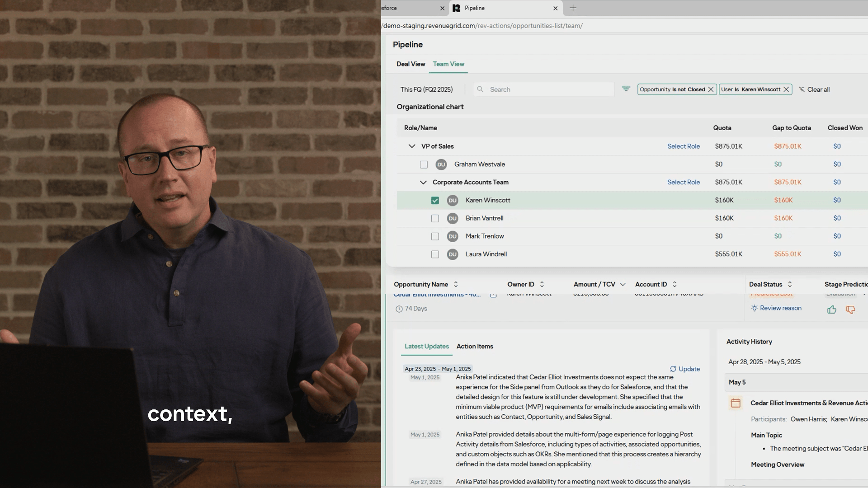Click the browser address bar URL
This screenshot has height=488, width=868.
click(x=482, y=26)
